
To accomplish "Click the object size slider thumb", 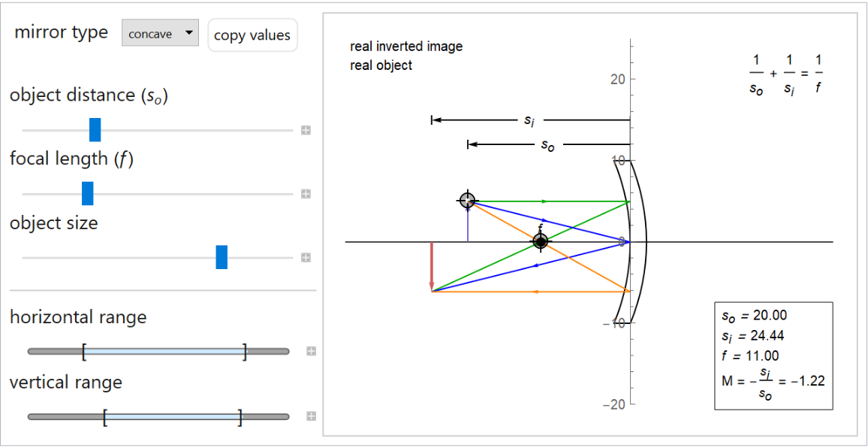I will coord(222,257).
